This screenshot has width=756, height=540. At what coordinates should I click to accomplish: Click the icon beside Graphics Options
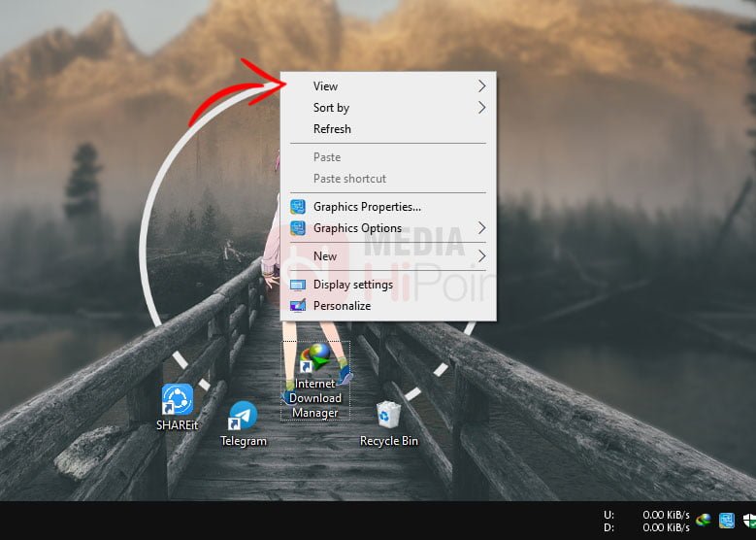[298, 228]
